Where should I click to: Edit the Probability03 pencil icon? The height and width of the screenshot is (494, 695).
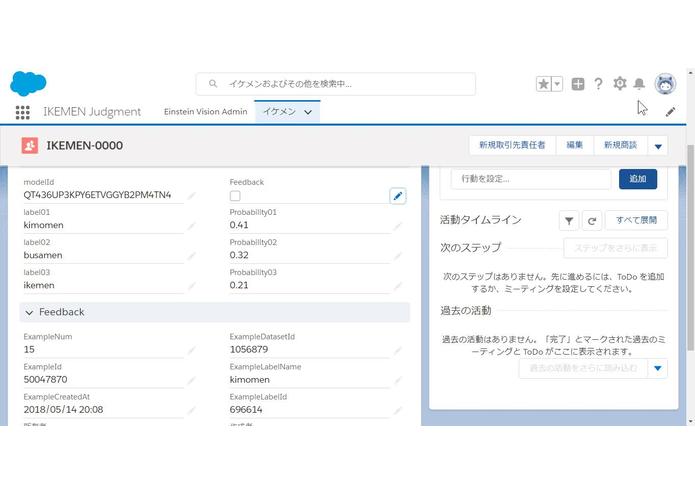(398, 286)
